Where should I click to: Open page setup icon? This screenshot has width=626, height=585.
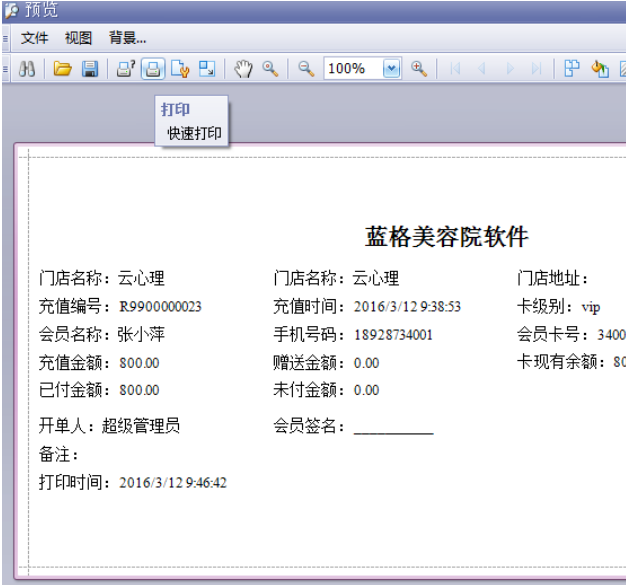point(180,69)
